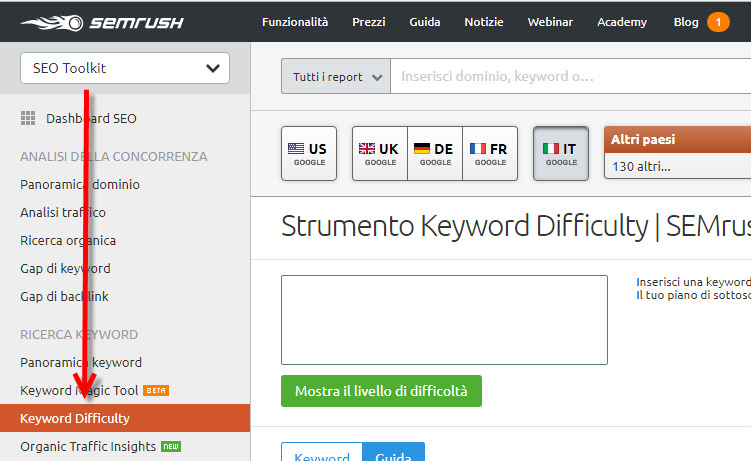Go to the Academy section

622,22
